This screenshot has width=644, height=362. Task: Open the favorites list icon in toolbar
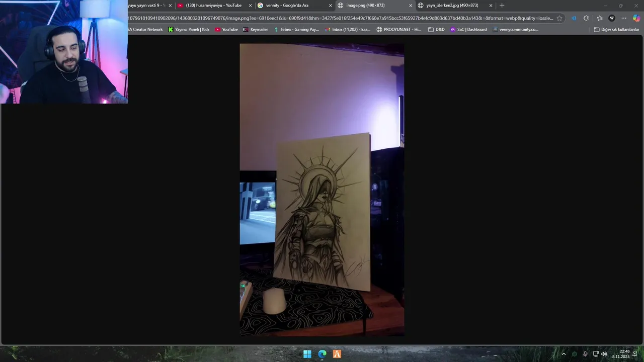[x=599, y=18]
